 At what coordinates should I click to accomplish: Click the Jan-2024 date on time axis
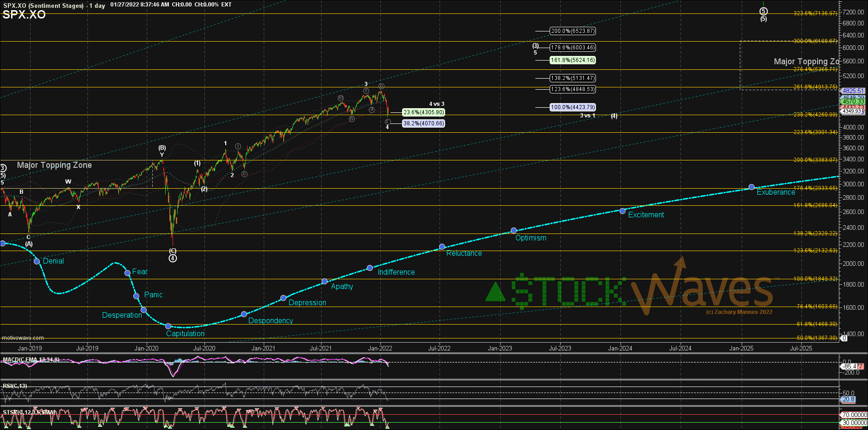pos(620,348)
